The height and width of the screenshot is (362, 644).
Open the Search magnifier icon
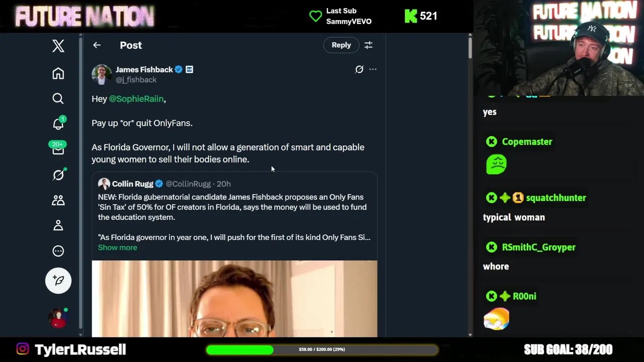58,99
